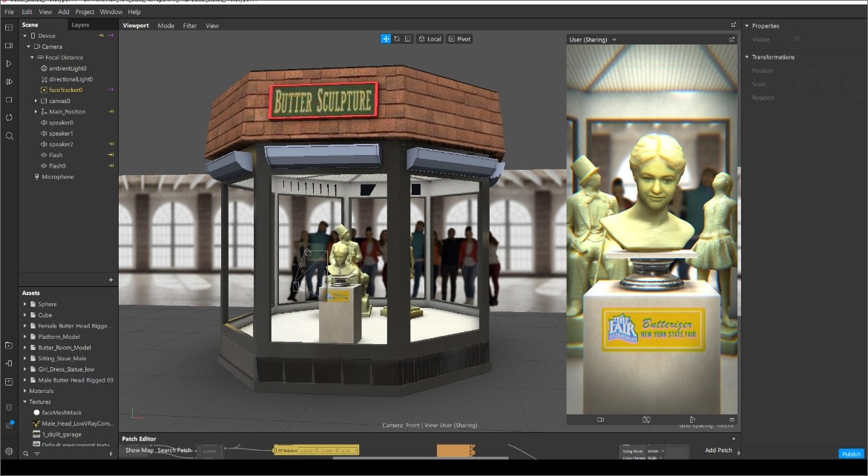Open the settings gear icon

coord(9,451)
